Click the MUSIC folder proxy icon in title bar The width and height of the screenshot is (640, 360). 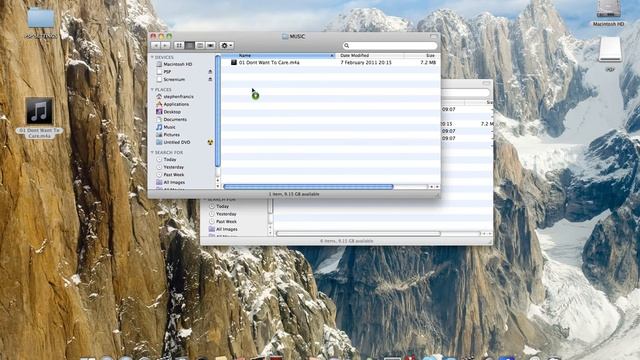coord(285,36)
